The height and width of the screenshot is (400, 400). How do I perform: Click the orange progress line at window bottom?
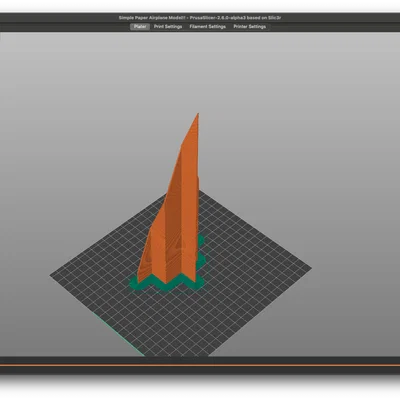[x=200, y=365]
